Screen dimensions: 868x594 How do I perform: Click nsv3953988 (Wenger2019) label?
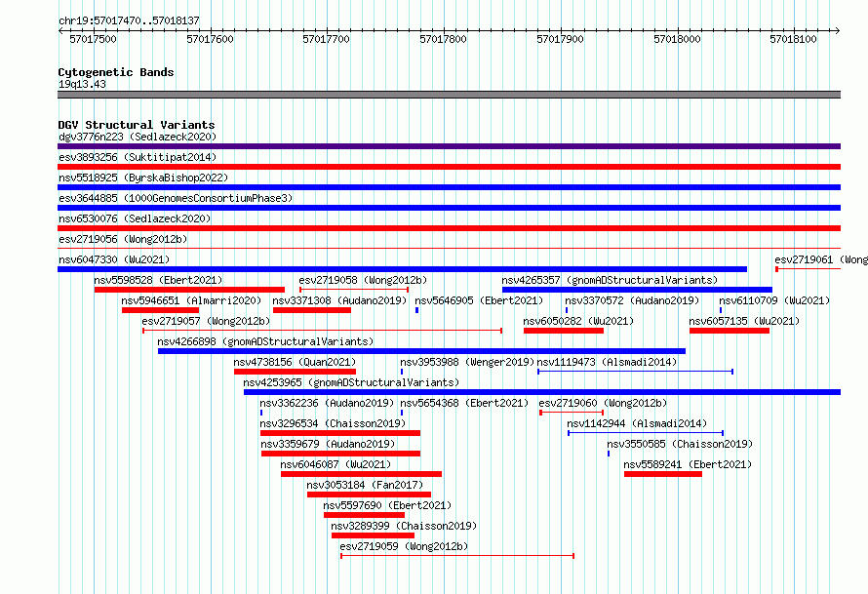click(467, 362)
